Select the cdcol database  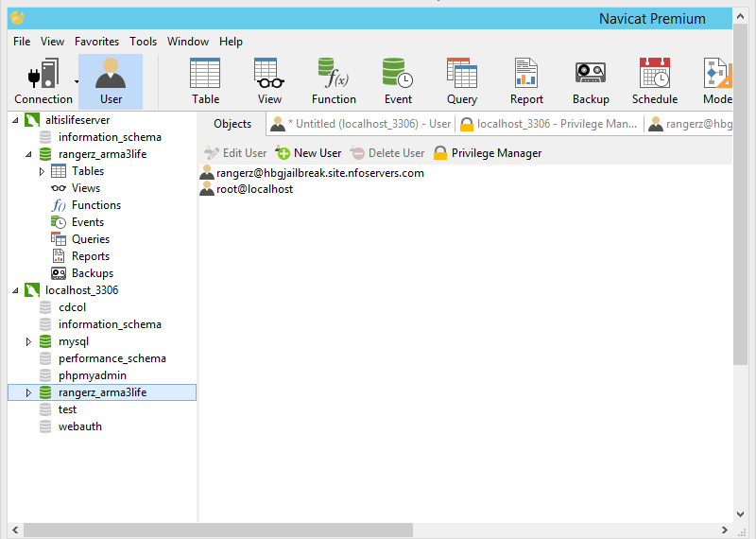(x=72, y=307)
